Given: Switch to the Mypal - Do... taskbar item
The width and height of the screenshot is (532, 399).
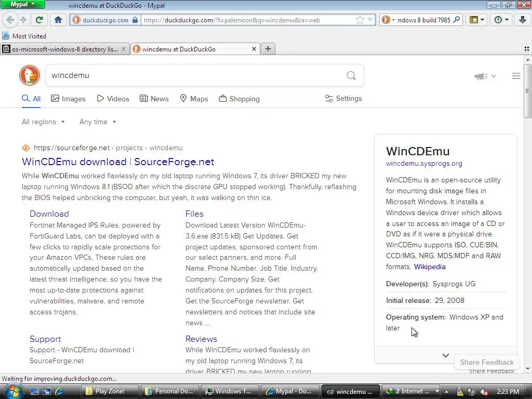Looking at the screenshot, I should pyautogui.click(x=289, y=391).
